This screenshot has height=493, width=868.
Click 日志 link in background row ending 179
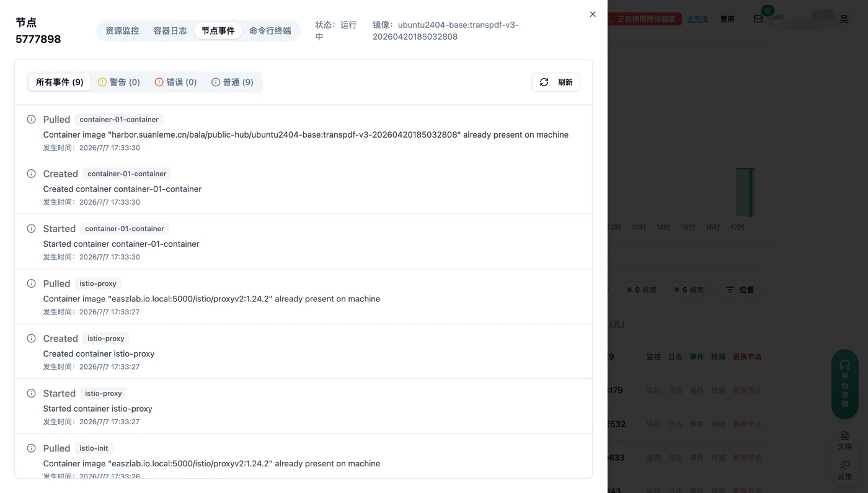pos(675,391)
